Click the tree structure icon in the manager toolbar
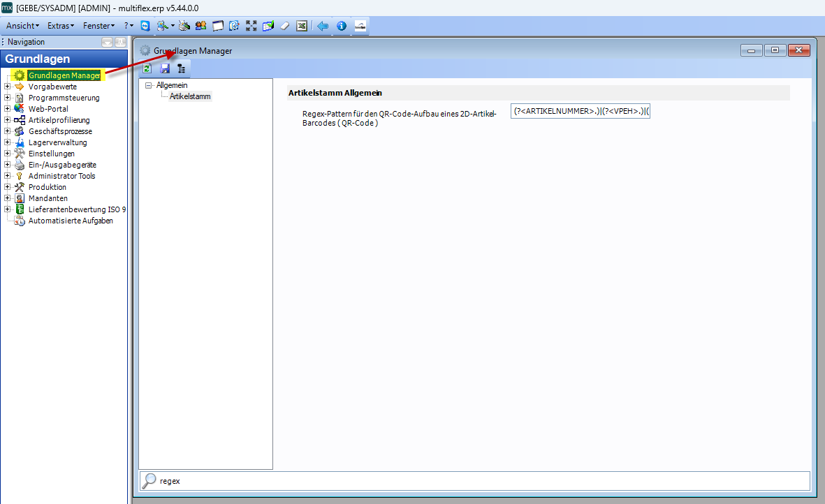 182,68
